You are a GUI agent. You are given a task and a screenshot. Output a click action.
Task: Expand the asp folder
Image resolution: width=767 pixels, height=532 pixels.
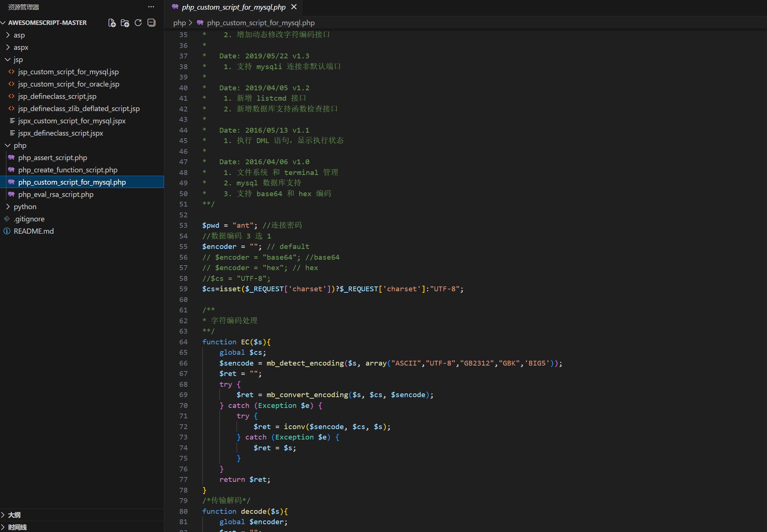19,35
